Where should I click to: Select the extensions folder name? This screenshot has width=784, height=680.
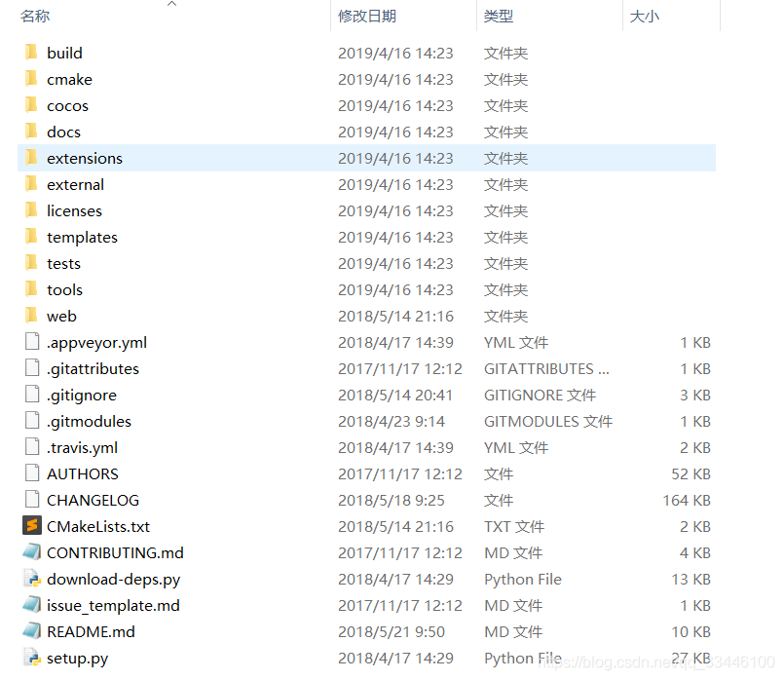point(85,158)
